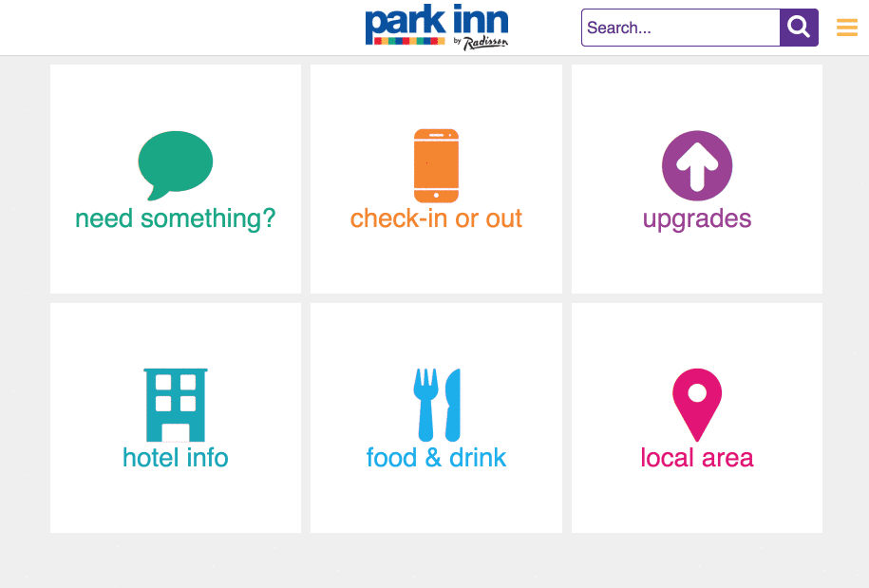
Task: Click the teal hotel building icon
Action: [175, 405]
